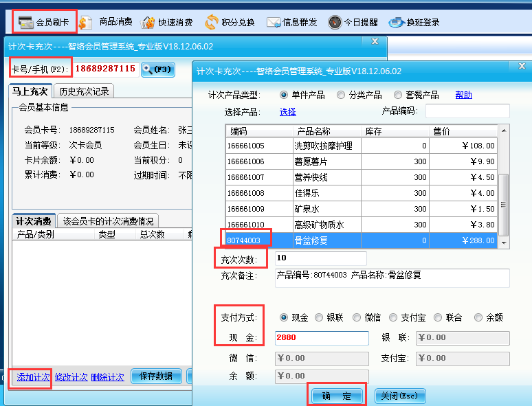The width and height of the screenshot is (532, 406).
Task: Open 商品消费 product consumption toolbar icon
Action: pyautogui.click(x=105, y=23)
